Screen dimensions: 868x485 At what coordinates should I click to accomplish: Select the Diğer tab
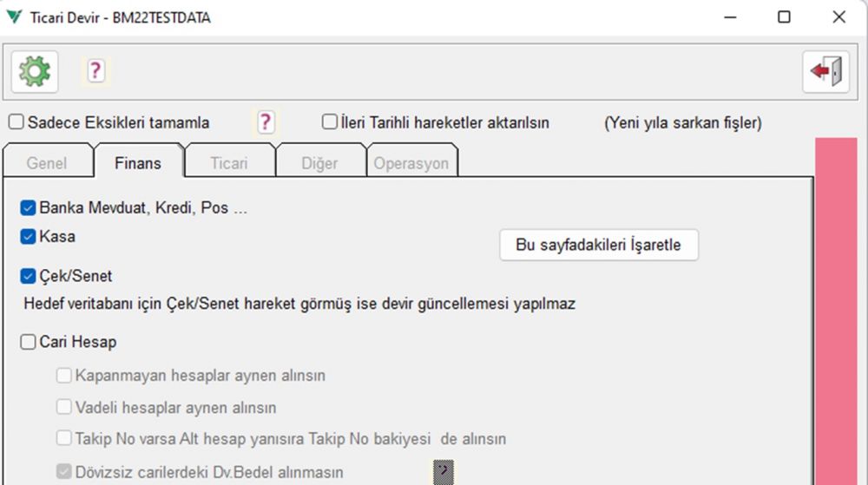(318, 163)
